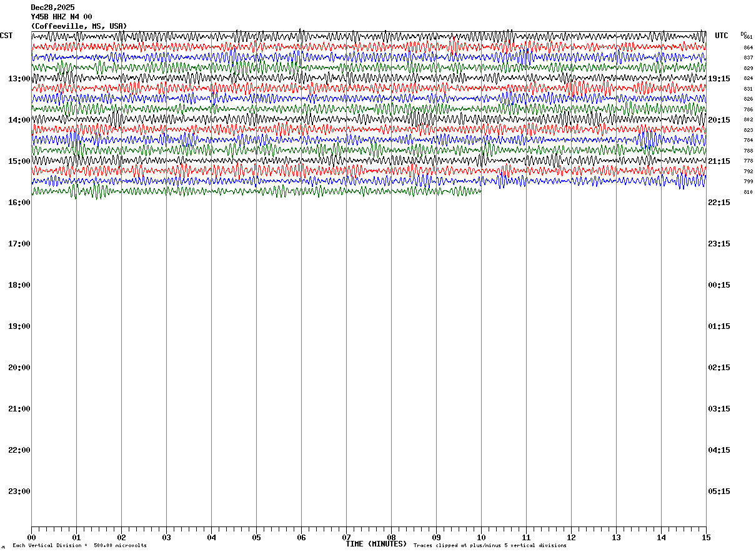Viewport: 756px width, 554px height.
Task: Click the 21:15 UTC time label
Action: [x=719, y=161]
